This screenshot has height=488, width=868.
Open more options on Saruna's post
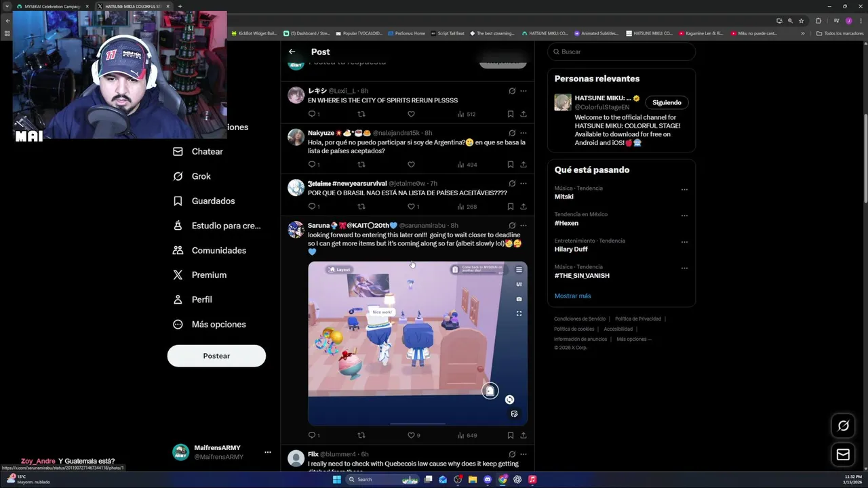[523, 225]
